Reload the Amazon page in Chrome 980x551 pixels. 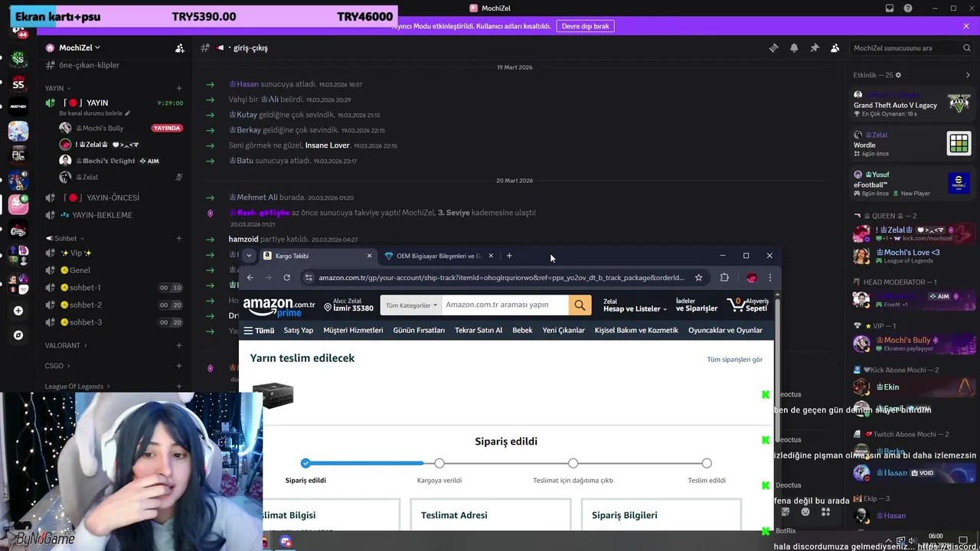click(286, 277)
